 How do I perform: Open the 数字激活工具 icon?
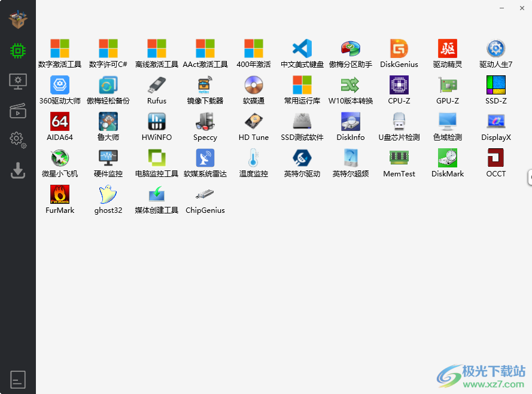(x=60, y=48)
